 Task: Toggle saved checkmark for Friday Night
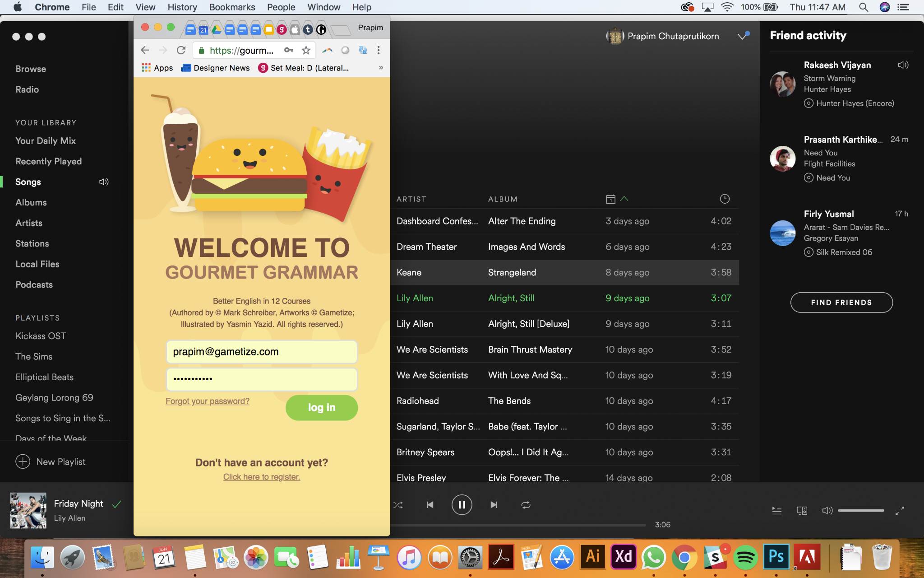click(x=116, y=504)
